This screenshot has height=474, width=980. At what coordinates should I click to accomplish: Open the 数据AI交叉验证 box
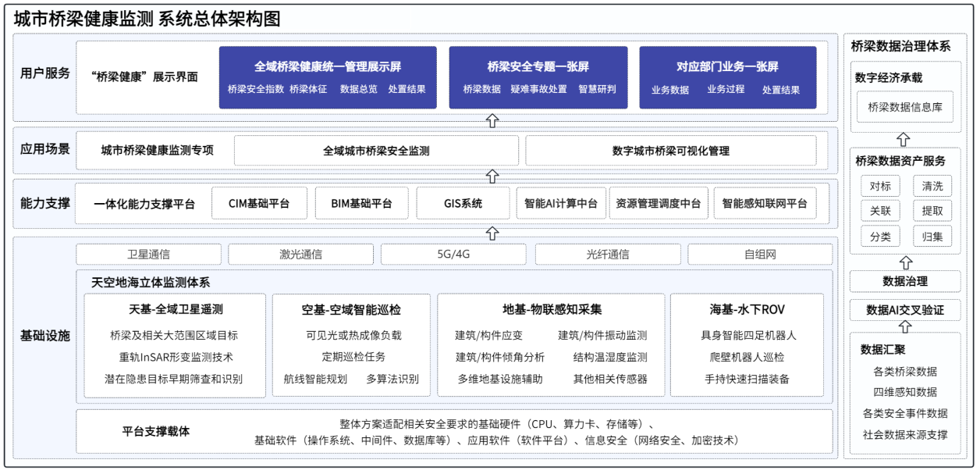(905, 310)
